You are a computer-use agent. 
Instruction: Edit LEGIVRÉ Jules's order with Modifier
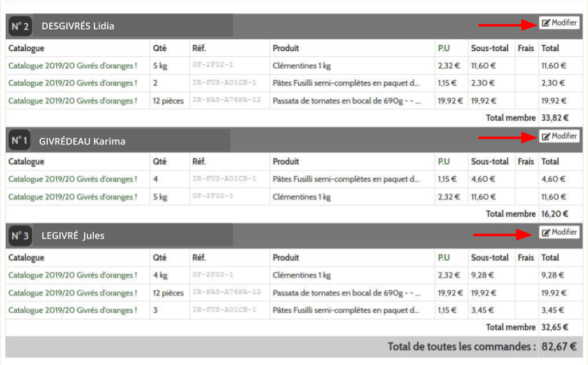tap(559, 233)
